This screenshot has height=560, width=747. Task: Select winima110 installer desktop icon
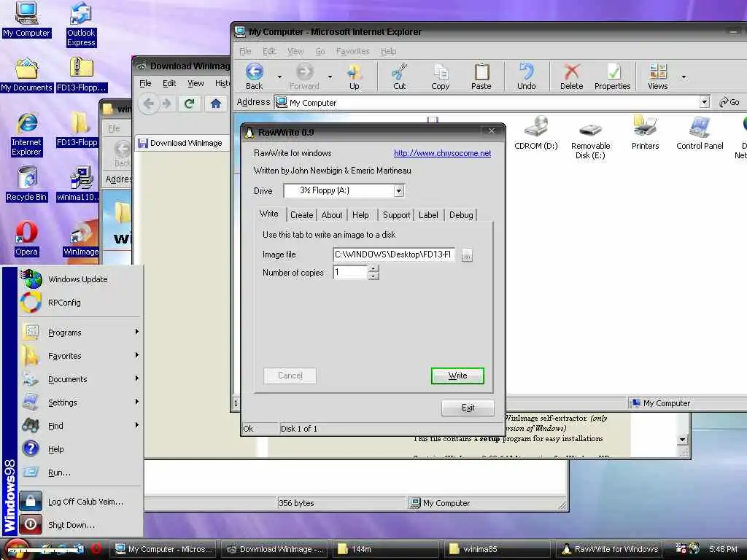tap(79, 184)
